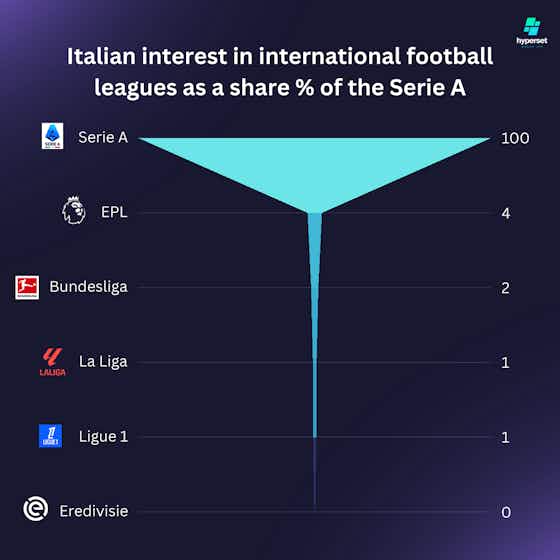Select the EPL label text

click(114, 212)
